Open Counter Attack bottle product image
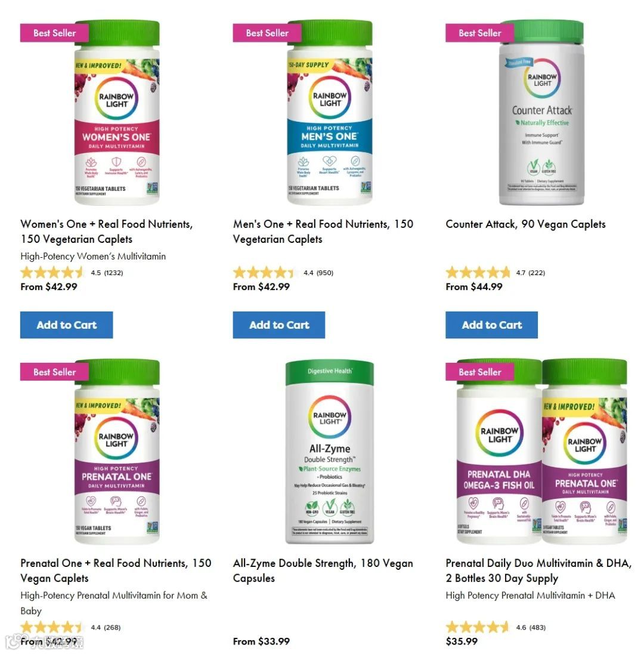This screenshot has height=654, width=644. (542, 113)
